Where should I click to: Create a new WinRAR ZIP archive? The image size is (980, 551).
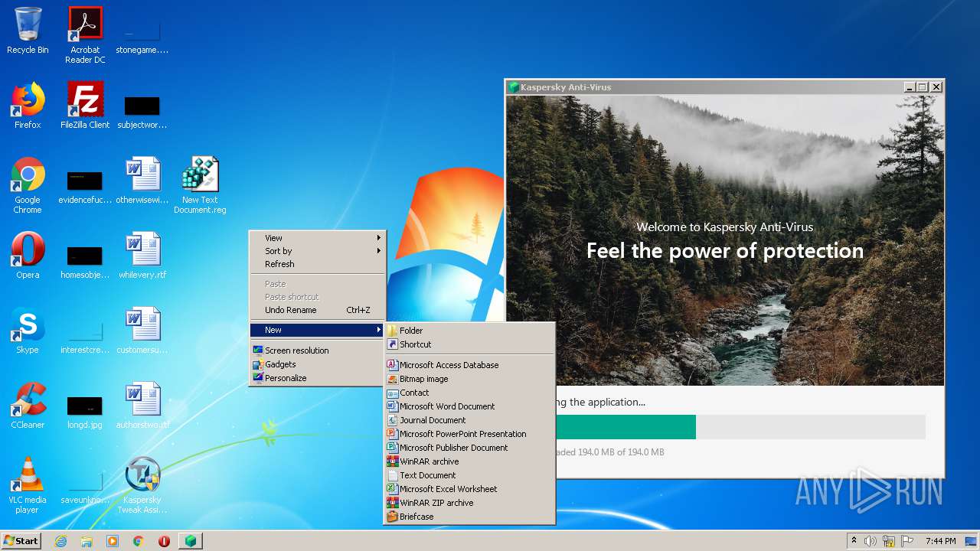coord(469,503)
